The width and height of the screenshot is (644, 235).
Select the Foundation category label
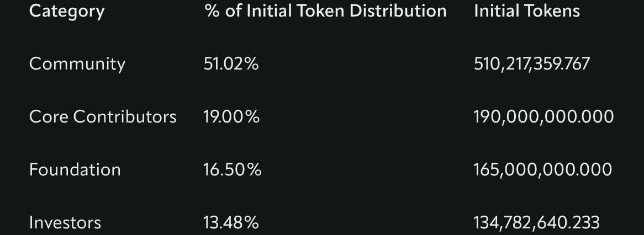75,169
